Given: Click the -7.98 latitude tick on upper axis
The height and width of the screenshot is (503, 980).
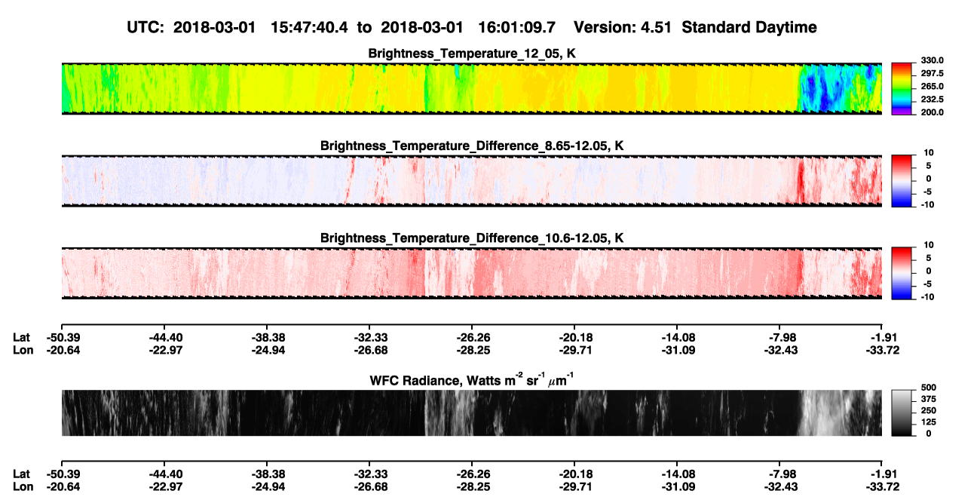Looking at the screenshot, I should click(779, 337).
